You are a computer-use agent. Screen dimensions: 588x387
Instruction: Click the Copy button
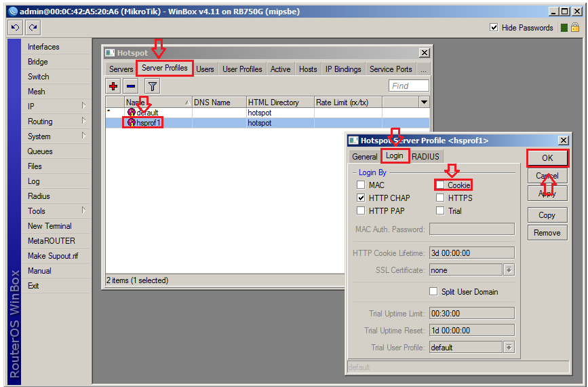[x=547, y=215]
